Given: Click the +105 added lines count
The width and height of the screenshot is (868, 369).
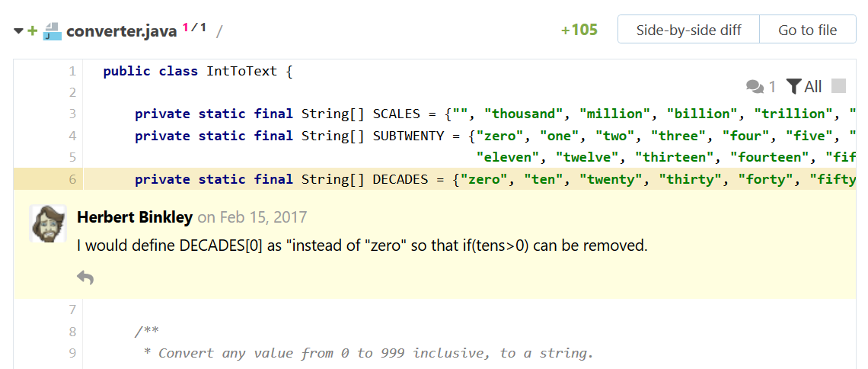Looking at the screenshot, I should 579,30.
